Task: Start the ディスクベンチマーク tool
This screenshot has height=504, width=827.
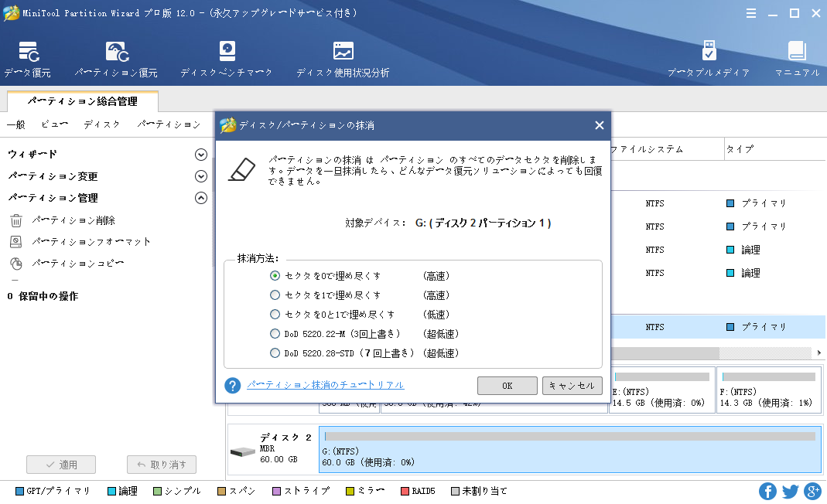Action: point(227,59)
